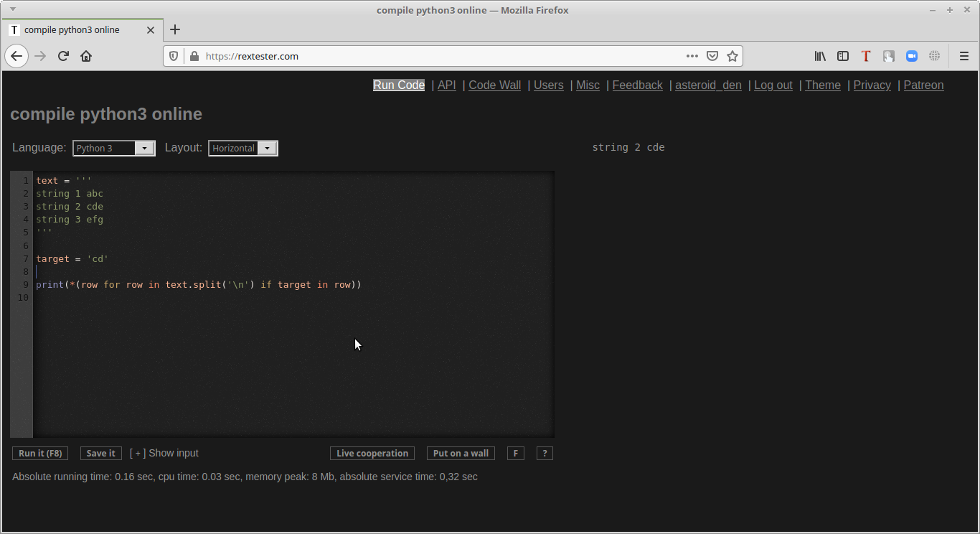The height and width of the screenshot is (534, 980).
Task: Open a new browser tab
Action: pyautogui.click(x=175, y=29)
